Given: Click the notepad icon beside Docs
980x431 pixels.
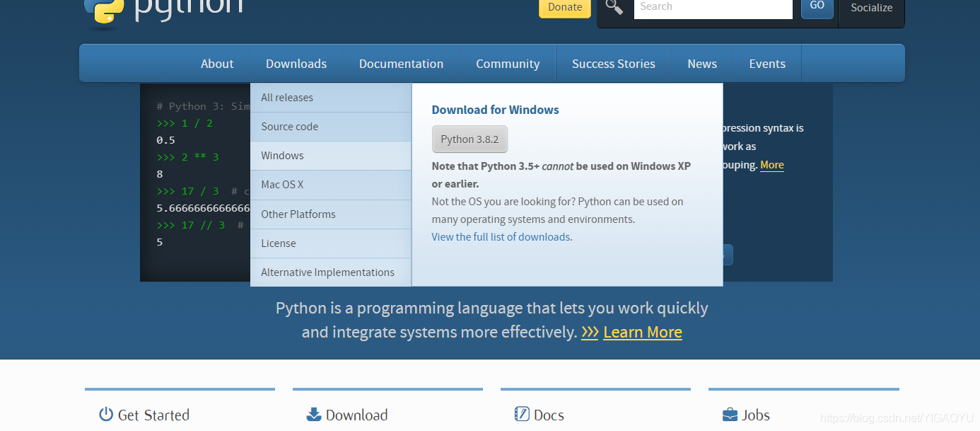Looking at the screenshot, I should coord(522,415).
